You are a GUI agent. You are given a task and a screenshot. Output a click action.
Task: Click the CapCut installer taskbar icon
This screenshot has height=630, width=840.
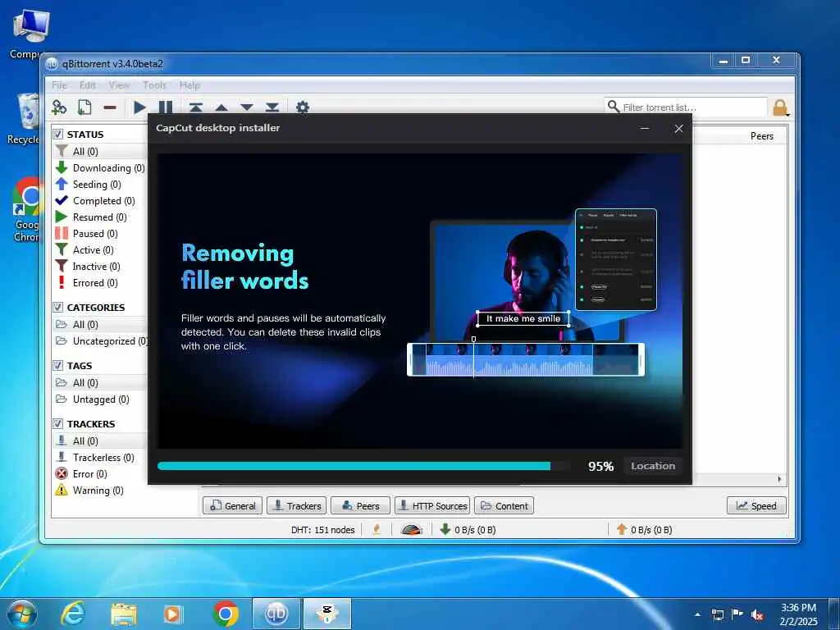pyautogui.click(x=327, y=614)
